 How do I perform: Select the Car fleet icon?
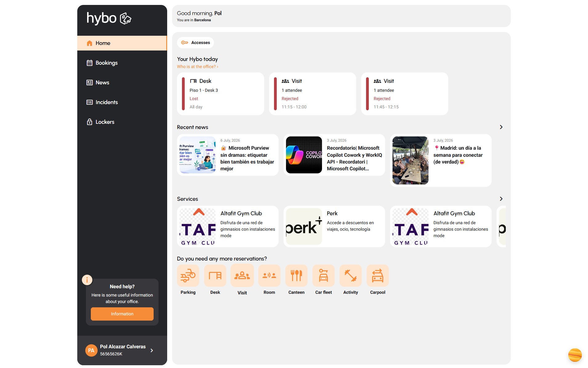click(x=323, y=276)
